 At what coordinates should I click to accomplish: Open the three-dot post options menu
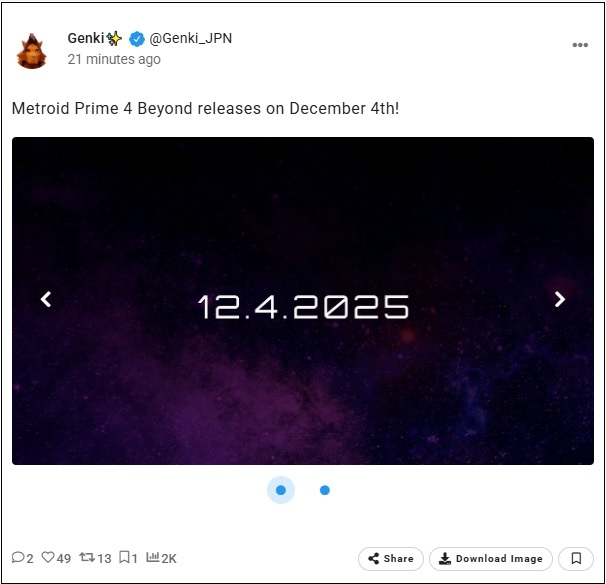580,45
